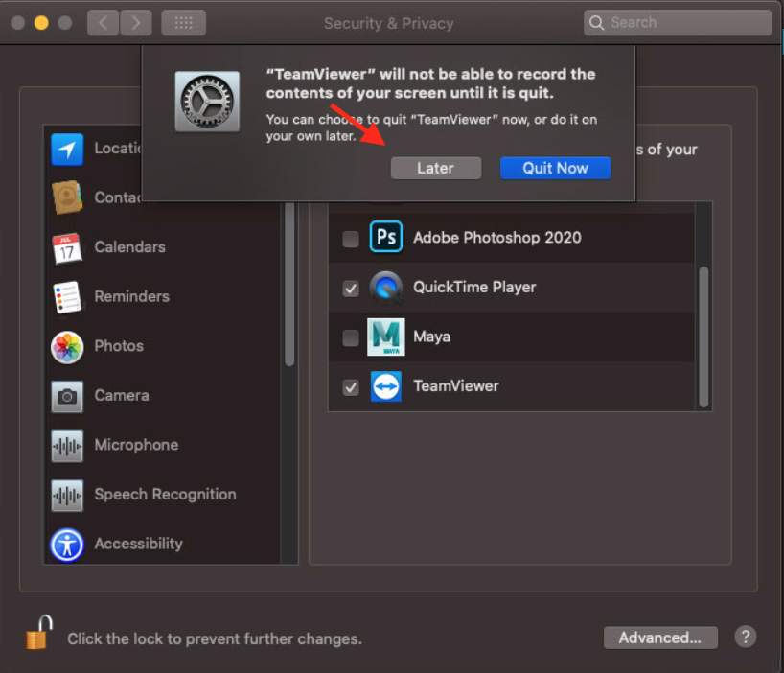Open the Advanced... settings button

tap(660, 638)
